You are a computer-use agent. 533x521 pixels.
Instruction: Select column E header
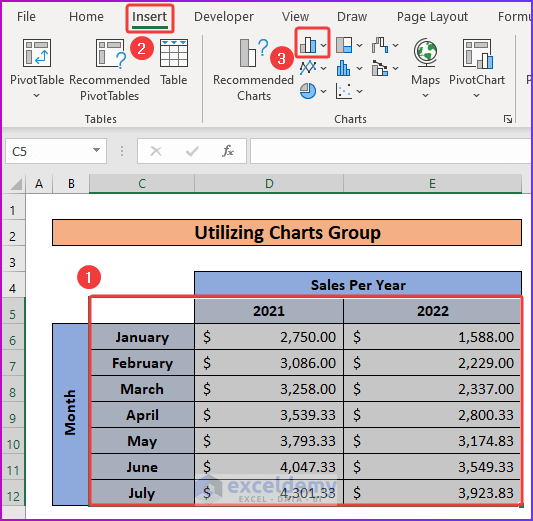coord(432,184)
